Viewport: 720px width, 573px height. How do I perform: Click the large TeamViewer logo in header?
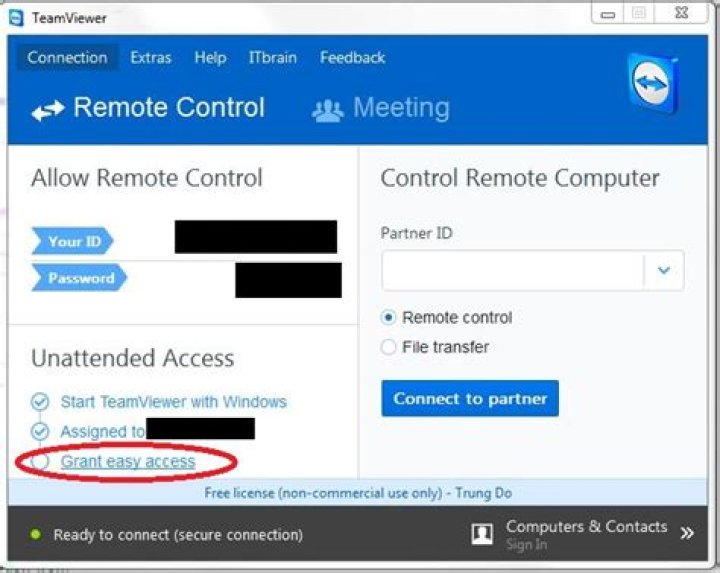pos(652,84)
